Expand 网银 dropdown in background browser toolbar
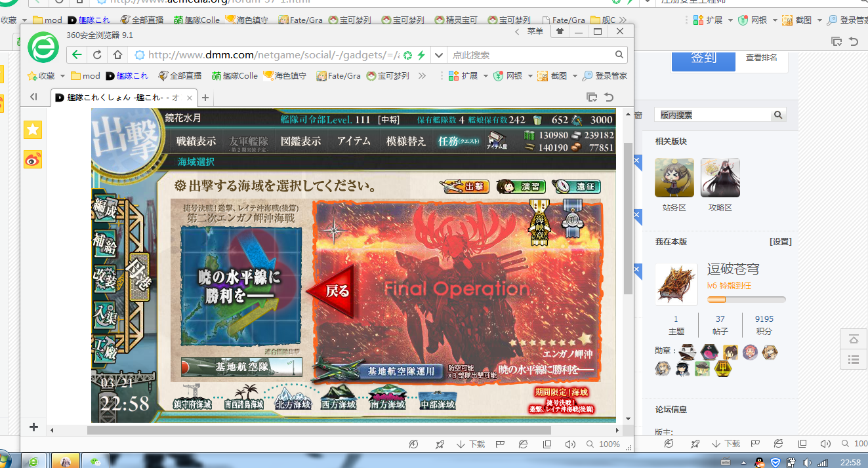This screenshot has width=868, height=468. (774, 20)
